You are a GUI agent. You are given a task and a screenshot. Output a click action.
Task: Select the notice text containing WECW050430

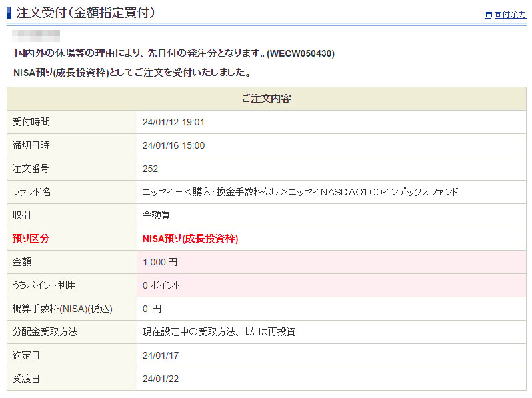coord(174,53)
